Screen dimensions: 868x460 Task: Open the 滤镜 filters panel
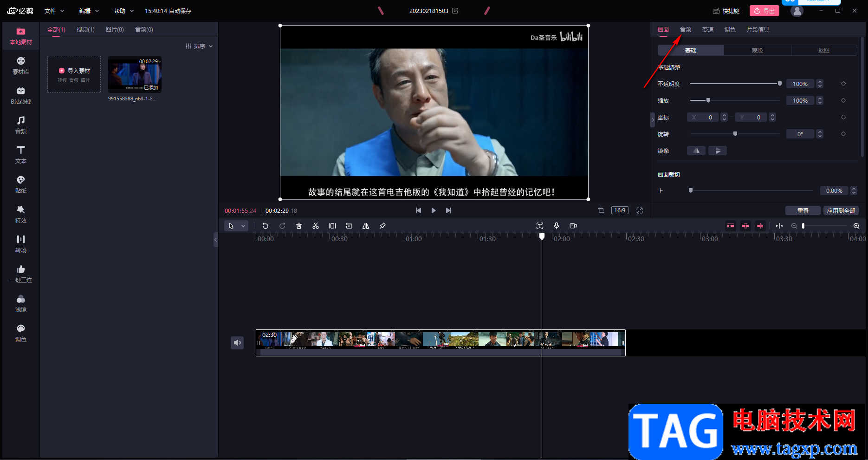tap(21, 304)
